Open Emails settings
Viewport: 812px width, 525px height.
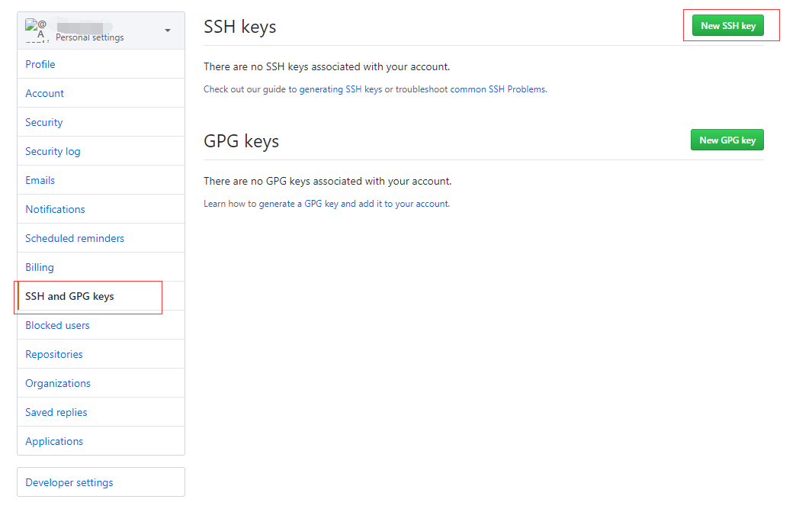(x=40, y=180)
